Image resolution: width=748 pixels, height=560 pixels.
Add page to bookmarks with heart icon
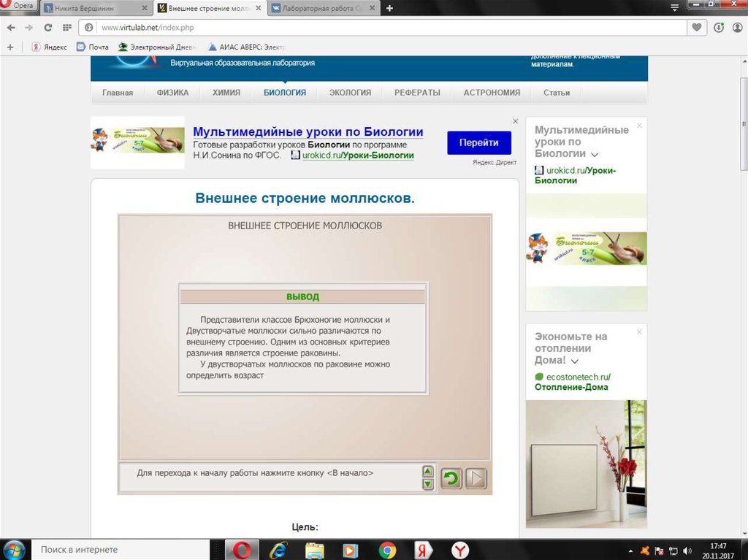coord(698,28)
